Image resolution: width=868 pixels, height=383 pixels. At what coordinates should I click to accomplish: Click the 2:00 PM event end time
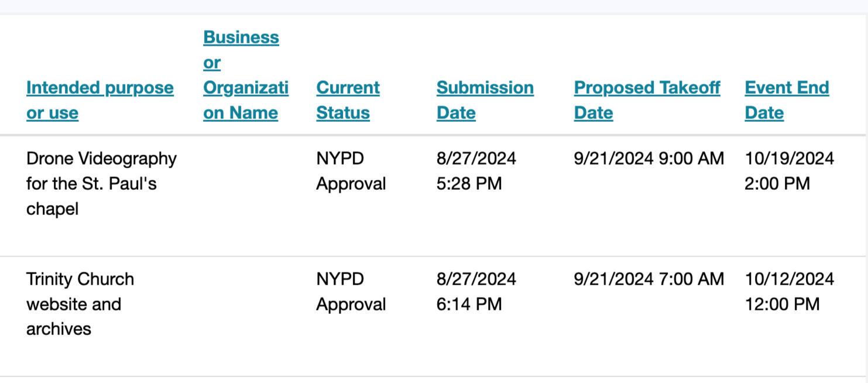pos(777,184)
